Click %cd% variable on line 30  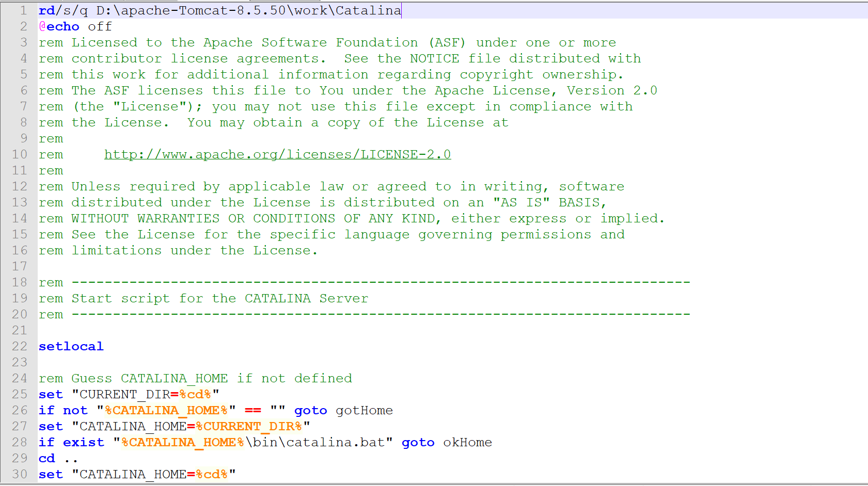pos(212,474)
